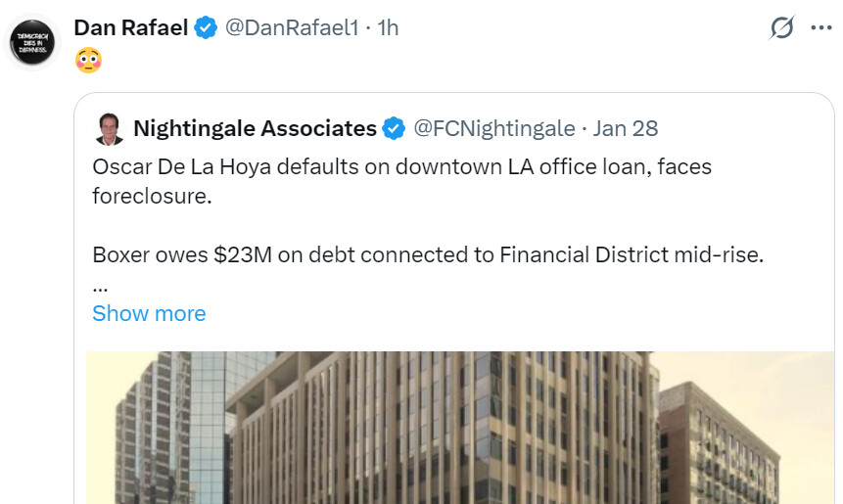Open the Jan 28 post date
Image resolution: width=843 pixels, height=504 pixels.
pyautogui.click(x=626, y=128)
